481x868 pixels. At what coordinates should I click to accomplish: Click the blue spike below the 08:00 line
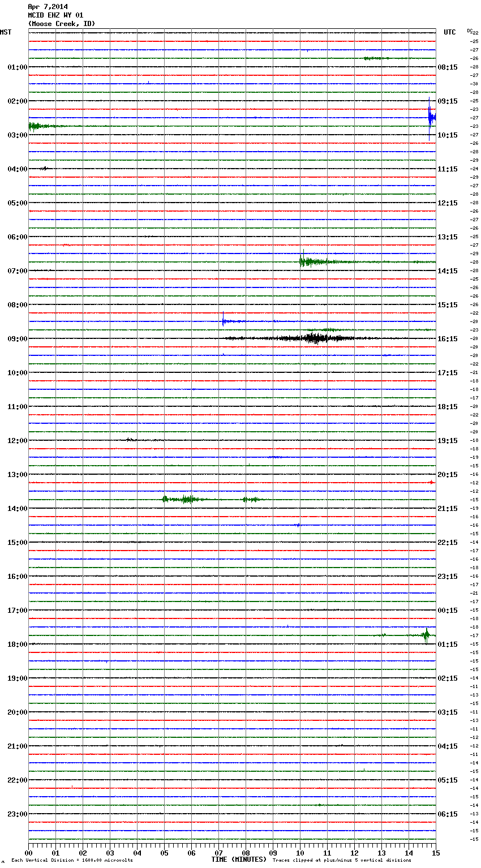[224, 320]
